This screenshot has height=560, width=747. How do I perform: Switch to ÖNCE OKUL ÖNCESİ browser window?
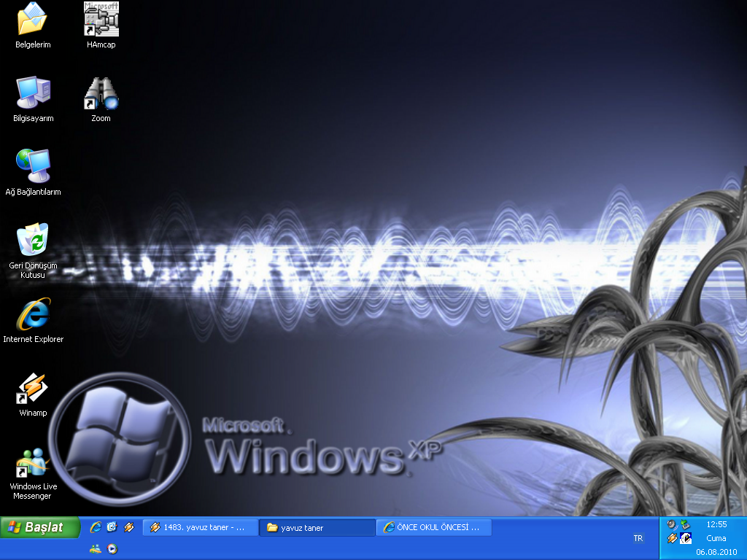434,527
